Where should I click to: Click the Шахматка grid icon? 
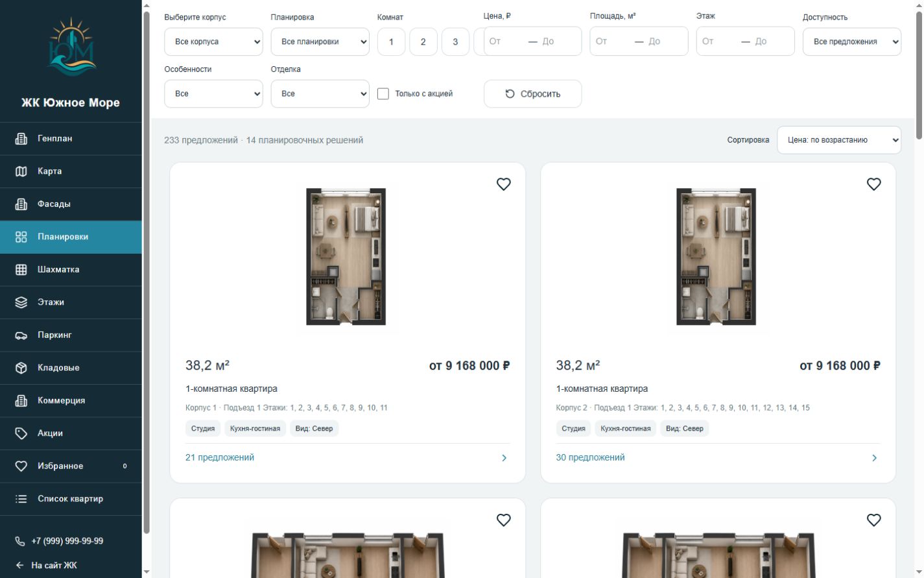point(21,269)
